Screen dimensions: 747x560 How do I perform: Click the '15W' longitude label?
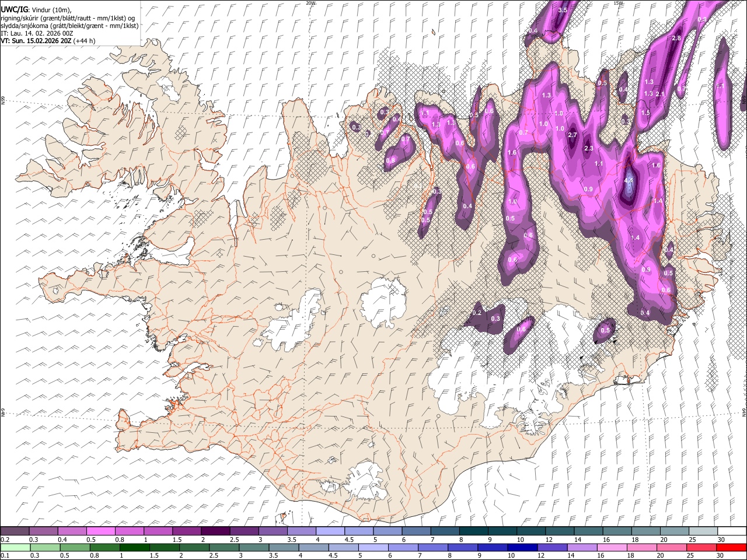coord(618,3)
